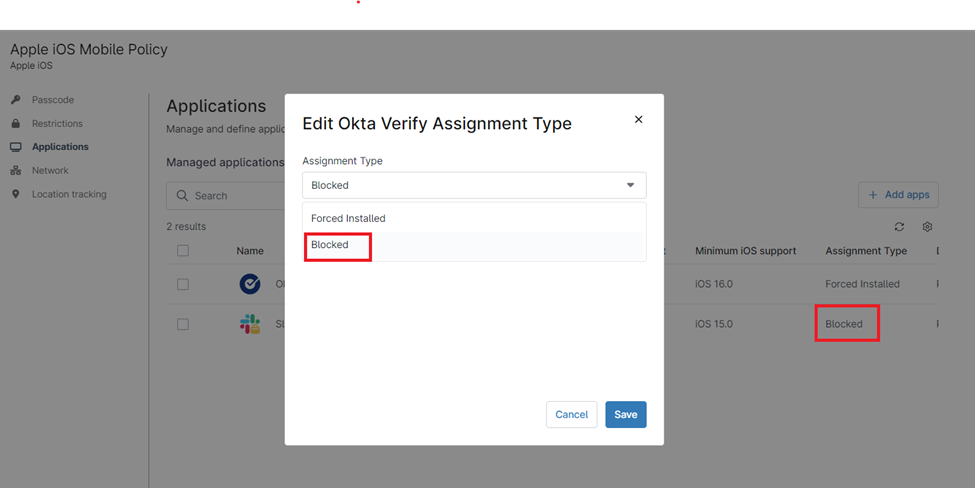Open table settings gear icon

click(x=927, y=227)
